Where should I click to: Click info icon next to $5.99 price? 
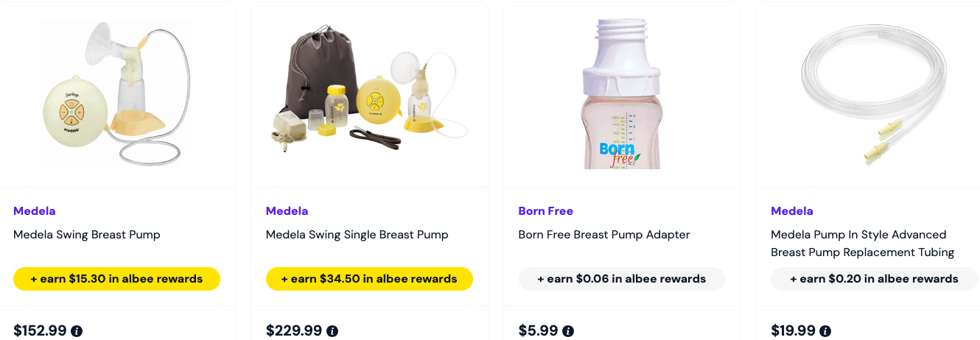pyautogui.click(x=568, y=331)
